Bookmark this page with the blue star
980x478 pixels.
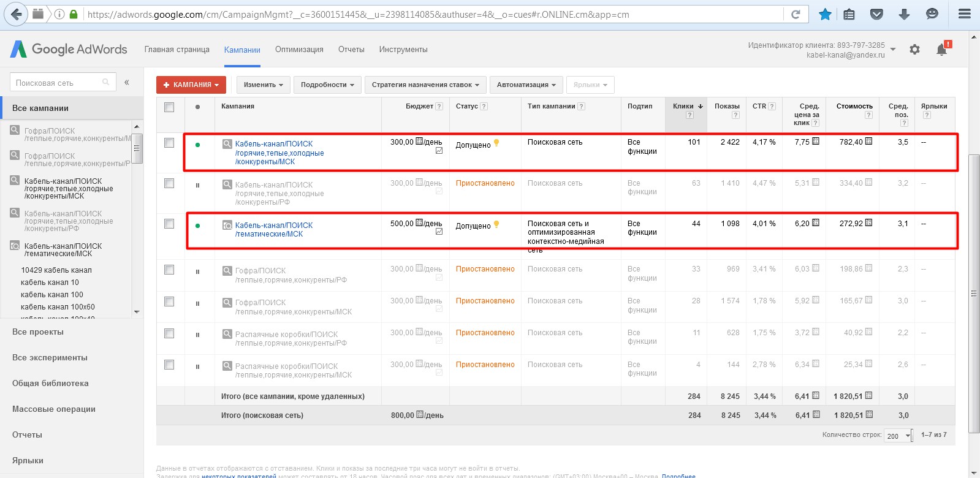825,14
